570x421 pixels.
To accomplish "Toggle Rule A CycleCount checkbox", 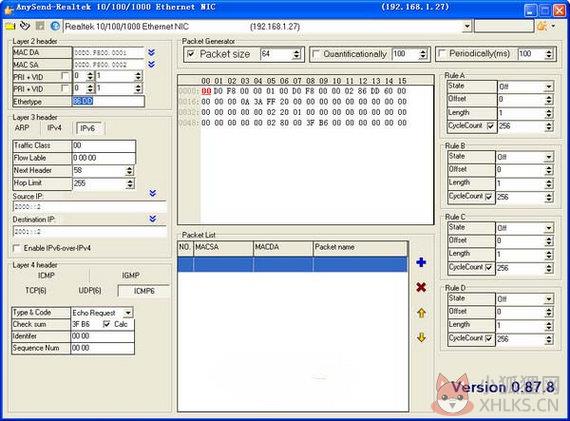I will [490, 126].
